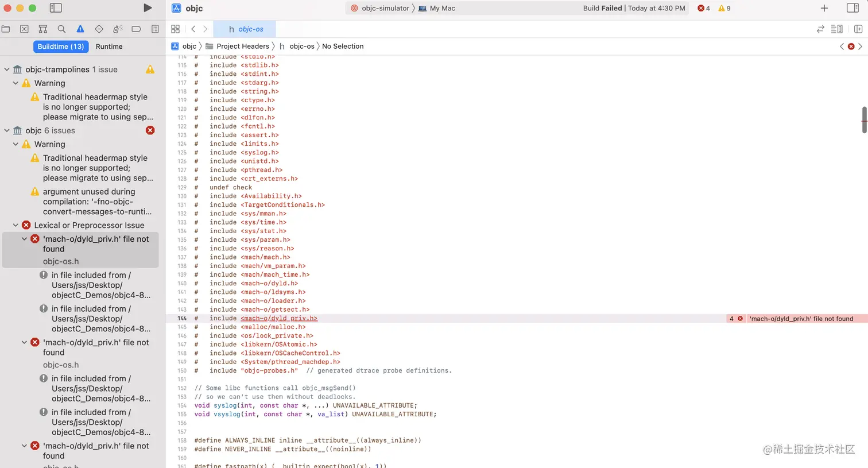Open the source control navigator
This screenshot has height=468, width=868.
(x=24, y=29)
